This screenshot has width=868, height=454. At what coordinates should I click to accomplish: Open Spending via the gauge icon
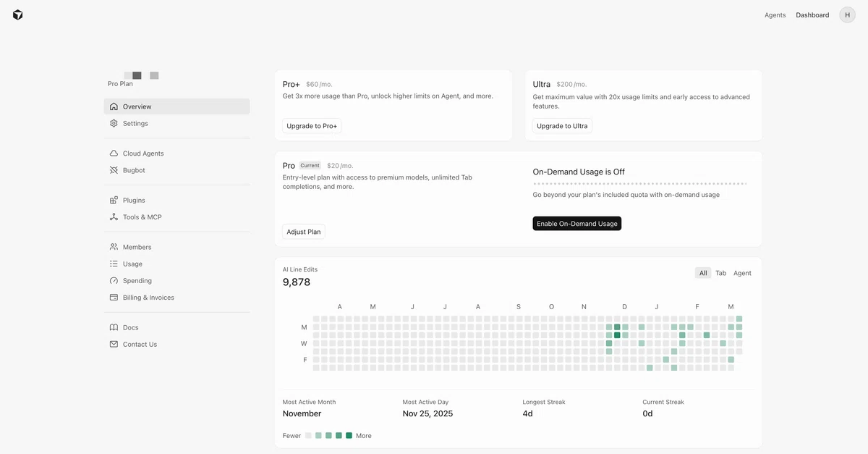114,280
